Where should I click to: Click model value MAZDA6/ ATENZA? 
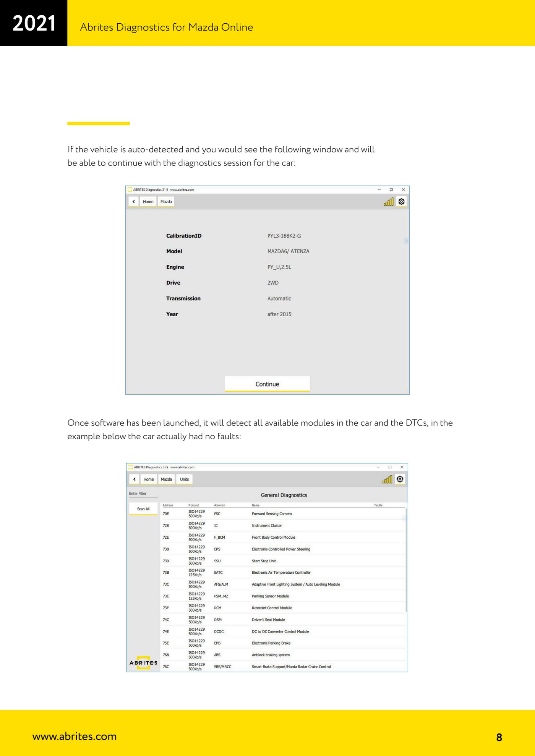(x=288, y=251)
